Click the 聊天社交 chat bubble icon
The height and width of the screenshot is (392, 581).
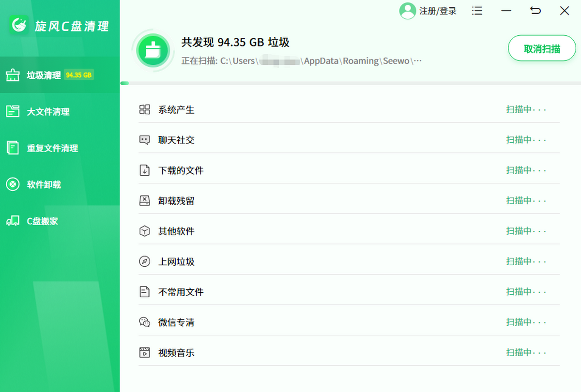point(144,140)
